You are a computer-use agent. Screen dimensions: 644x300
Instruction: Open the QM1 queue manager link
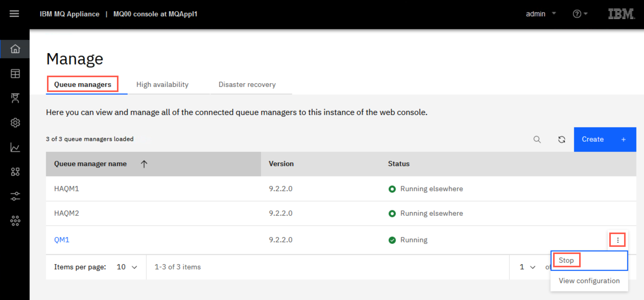click(x=62, y=240)
